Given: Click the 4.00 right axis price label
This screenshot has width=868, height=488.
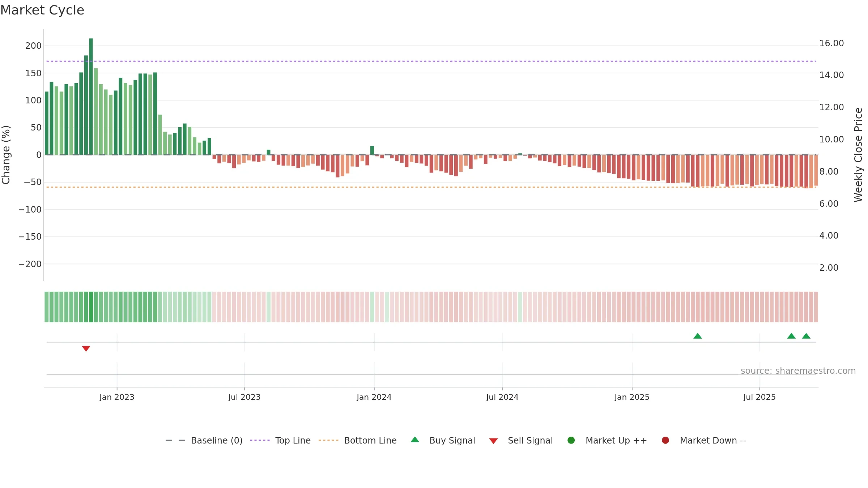Looking at the screenshot, I should tap(829, 236).
